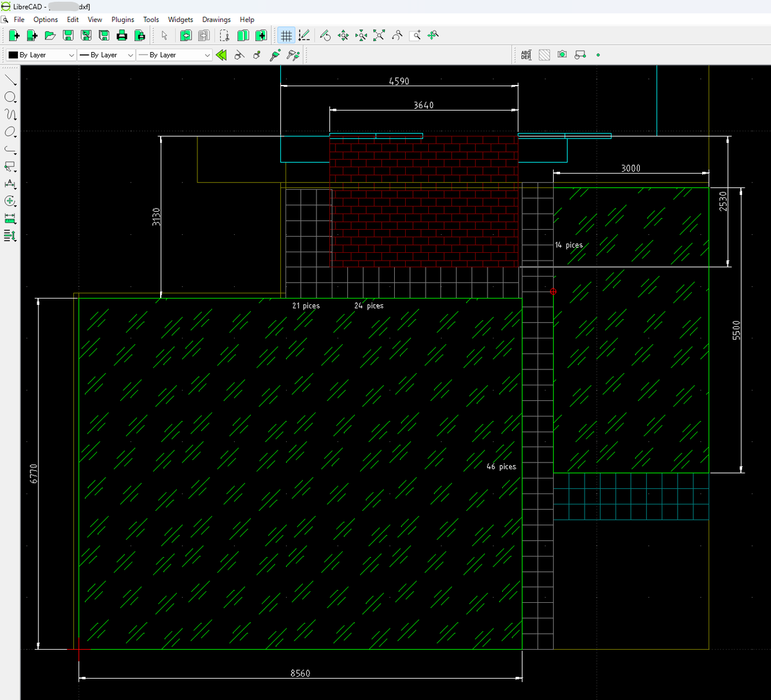Click the Properties icon

[239, 55]
